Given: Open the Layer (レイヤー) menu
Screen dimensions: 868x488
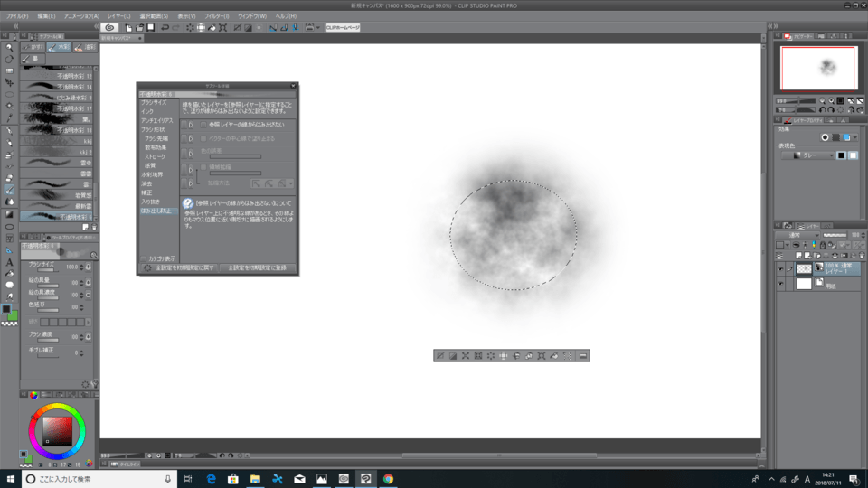Looking at the screenshot, I should point(119,16).
